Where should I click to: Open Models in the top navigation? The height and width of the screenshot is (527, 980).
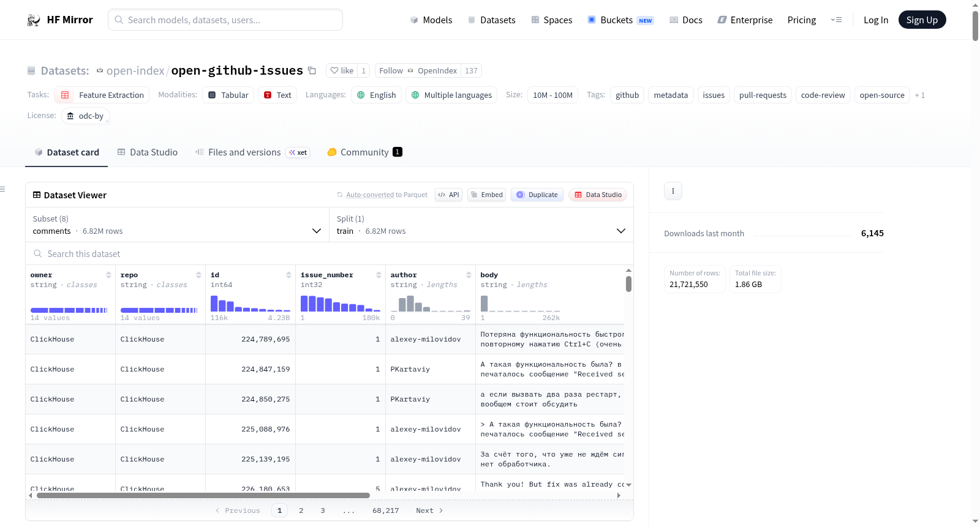pyautogui.click(x=431, y=20)
